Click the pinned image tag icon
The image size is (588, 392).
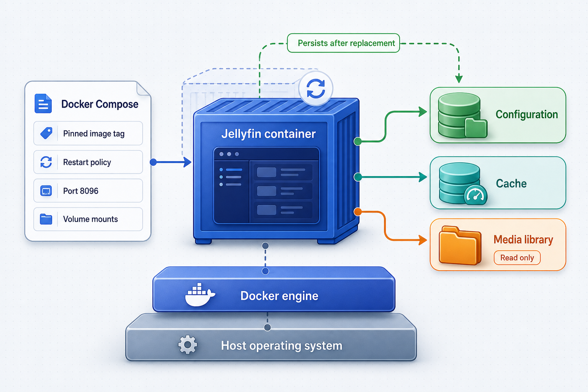click(x=46, y=133)
